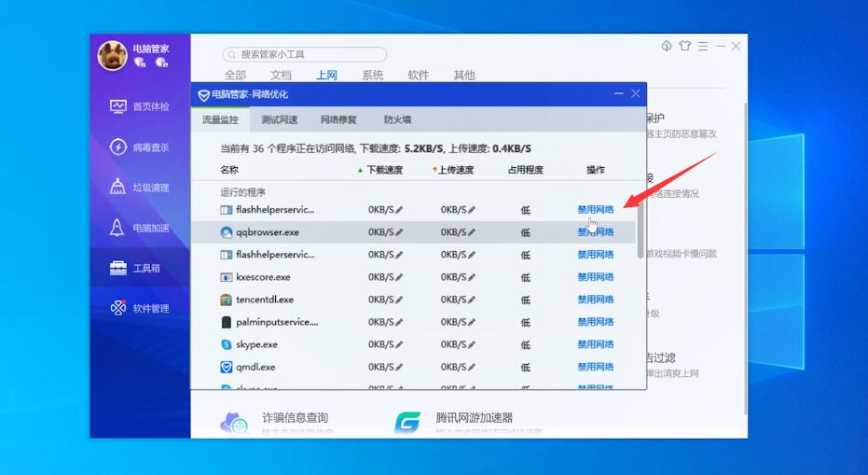
Task: Disable network for skype.exe
Action: 596,344
